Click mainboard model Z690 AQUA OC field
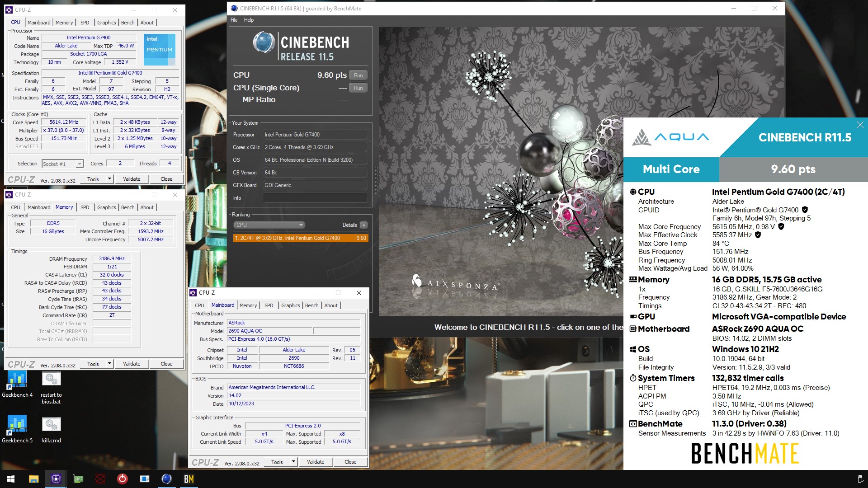 (x=269, y=331)
